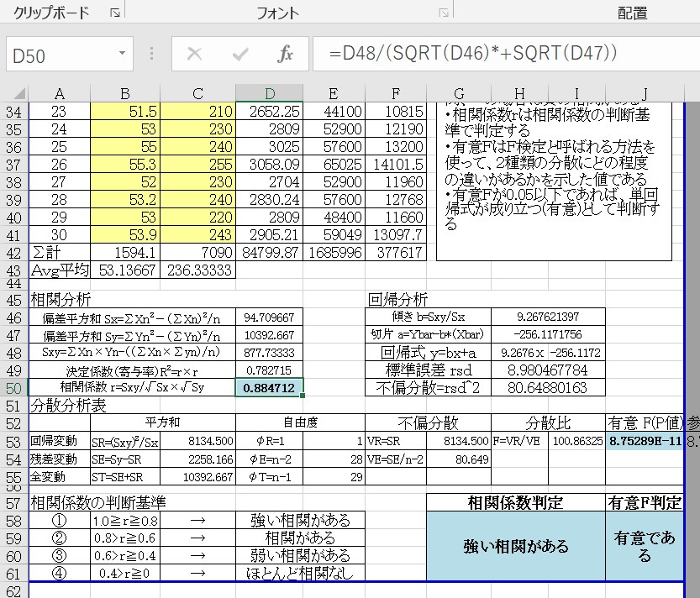Click the Avg平均 label cell
The height and width of the screenshot is (598, 700).
point(60,270)
